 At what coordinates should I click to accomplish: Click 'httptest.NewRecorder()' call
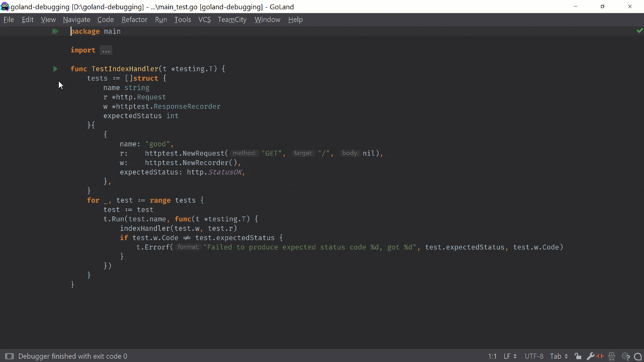(191, 163)
